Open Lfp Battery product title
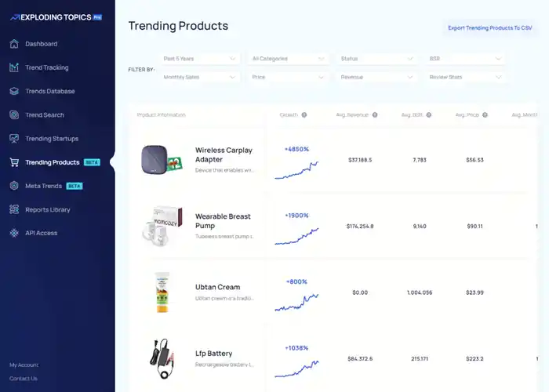The image size is (549, 392). coord(213,354)
